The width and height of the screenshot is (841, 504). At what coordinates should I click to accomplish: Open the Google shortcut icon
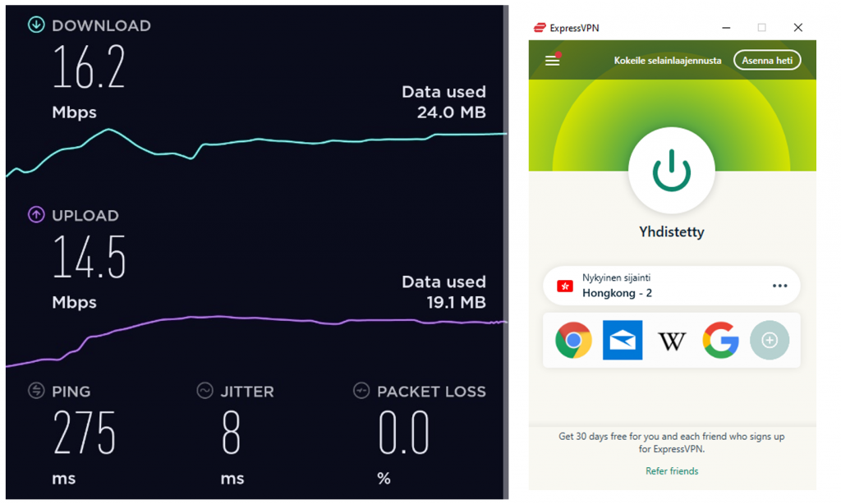click(x=720, y=340)
